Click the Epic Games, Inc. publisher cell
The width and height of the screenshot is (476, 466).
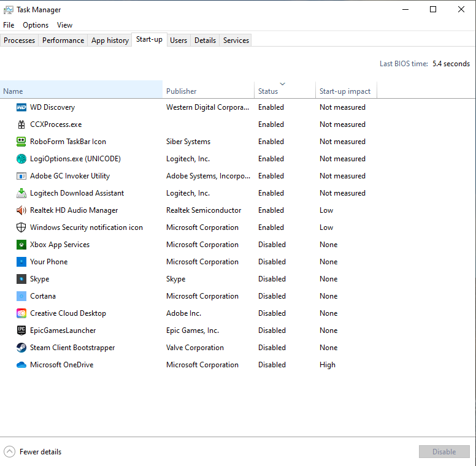(193, 330)
